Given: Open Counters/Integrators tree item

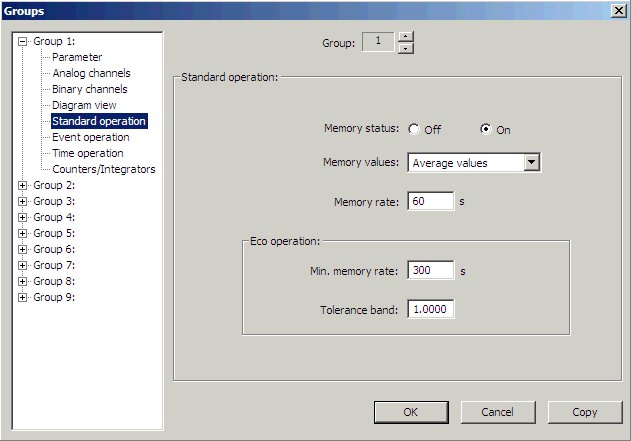Looking at the screenshot, I should click(x=103, y=170).
